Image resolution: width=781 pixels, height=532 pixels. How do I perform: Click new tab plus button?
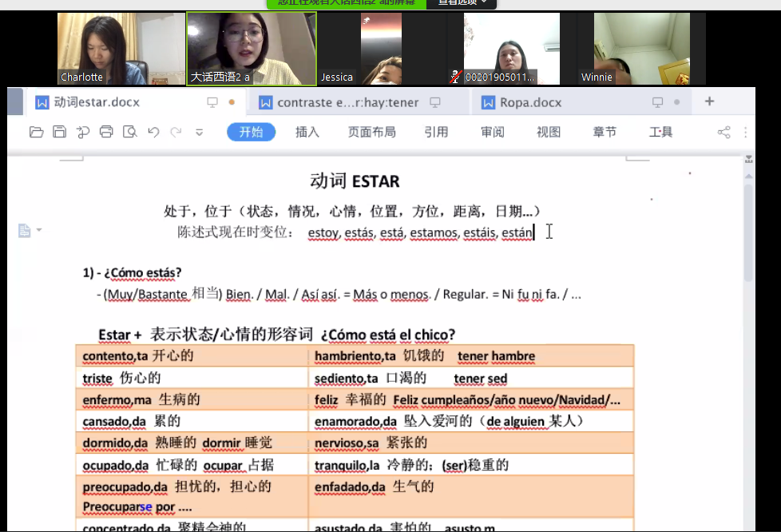tap(709, 101)
